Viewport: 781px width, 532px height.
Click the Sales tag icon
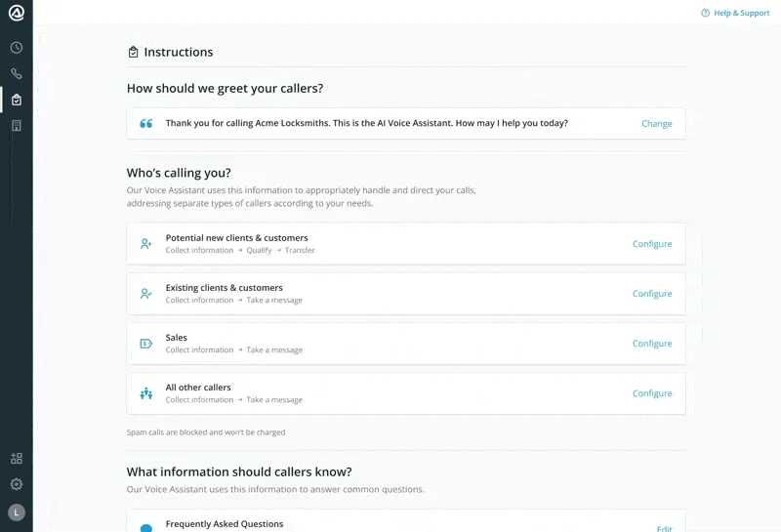(145, 344)
